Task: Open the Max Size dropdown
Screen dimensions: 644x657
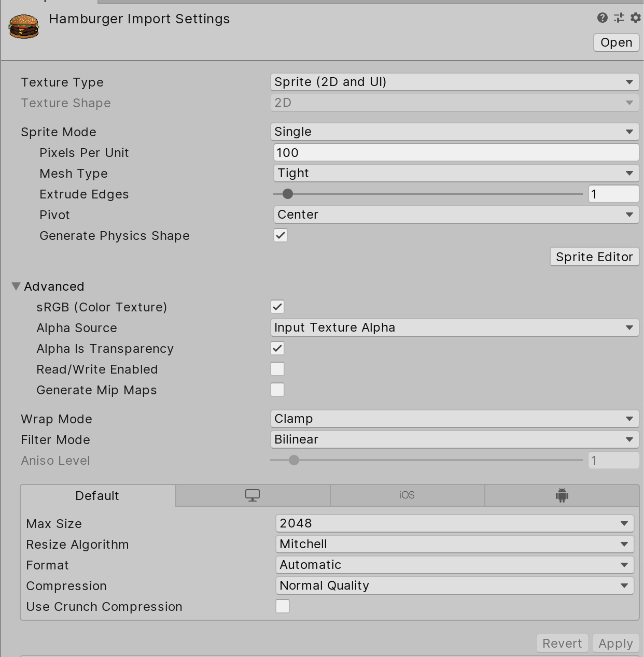Action: (454, 523)
